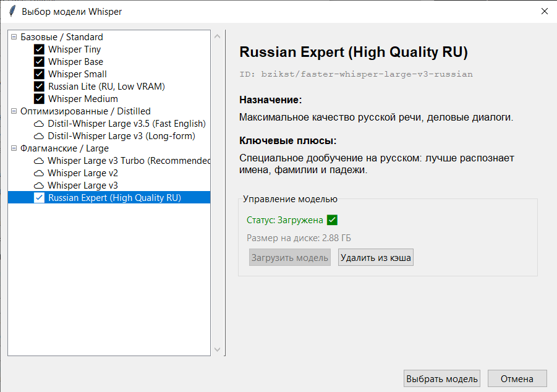557x392 pixels.
Task: Click the feather icon in title bar
Action: [x=12, y=11]
